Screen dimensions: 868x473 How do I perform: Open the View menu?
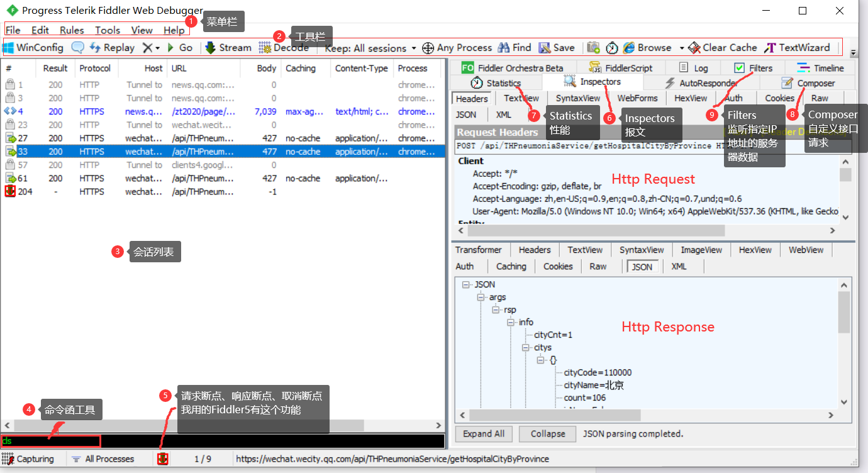(142, 30)
